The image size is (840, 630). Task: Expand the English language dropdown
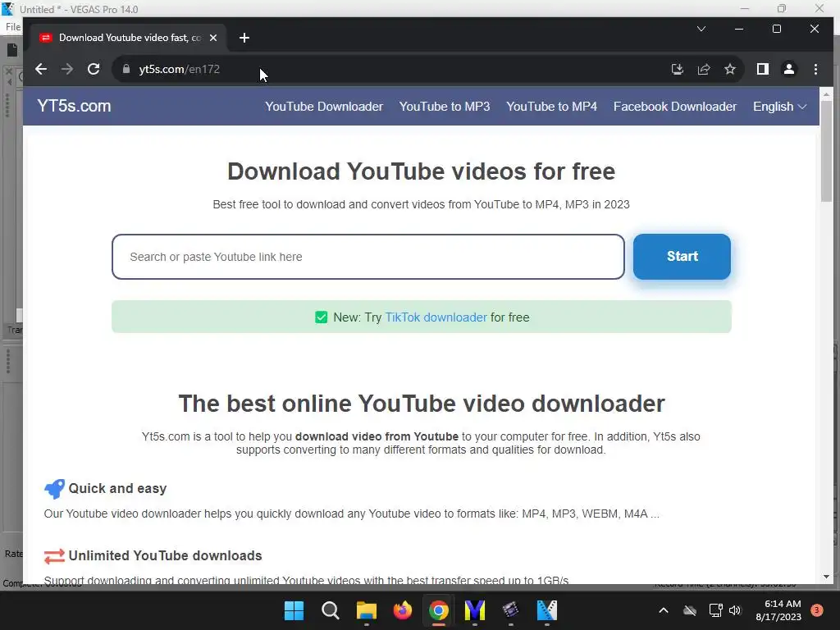click(779, 107)
